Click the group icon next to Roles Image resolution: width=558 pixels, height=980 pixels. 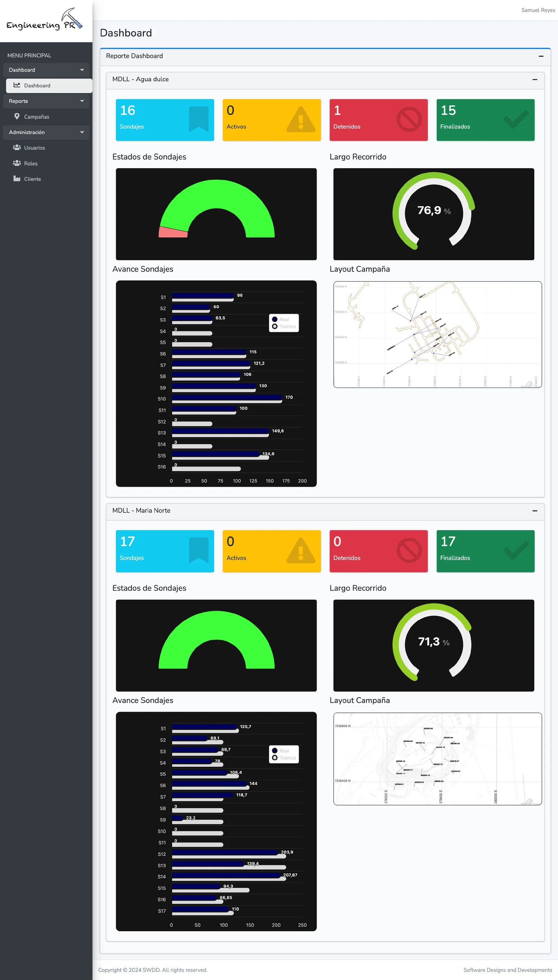click(x=17, y=163)
